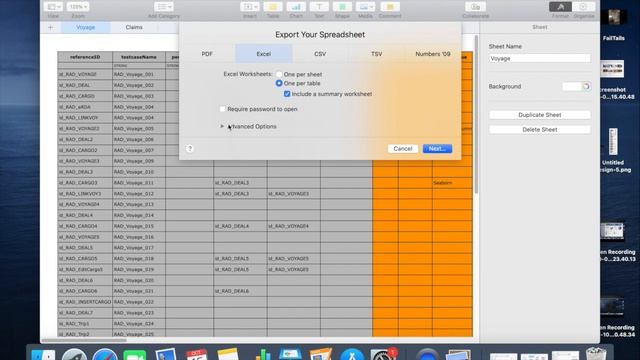Select FailTails desktop file icon

pos(614,18)
